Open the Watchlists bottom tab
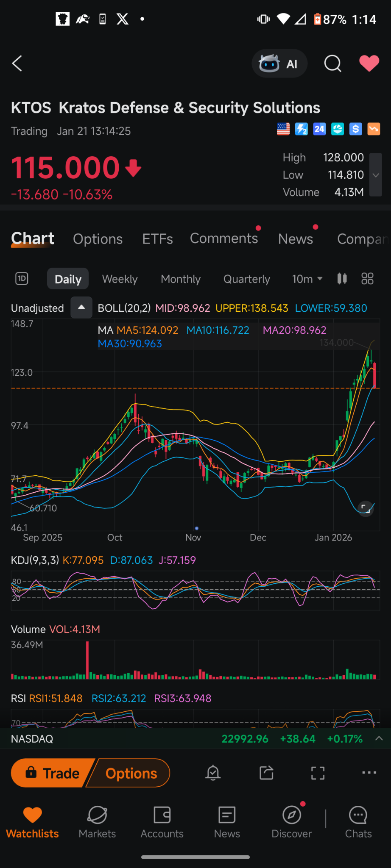This screenshot has width=391, height=868. click(33, 822)
